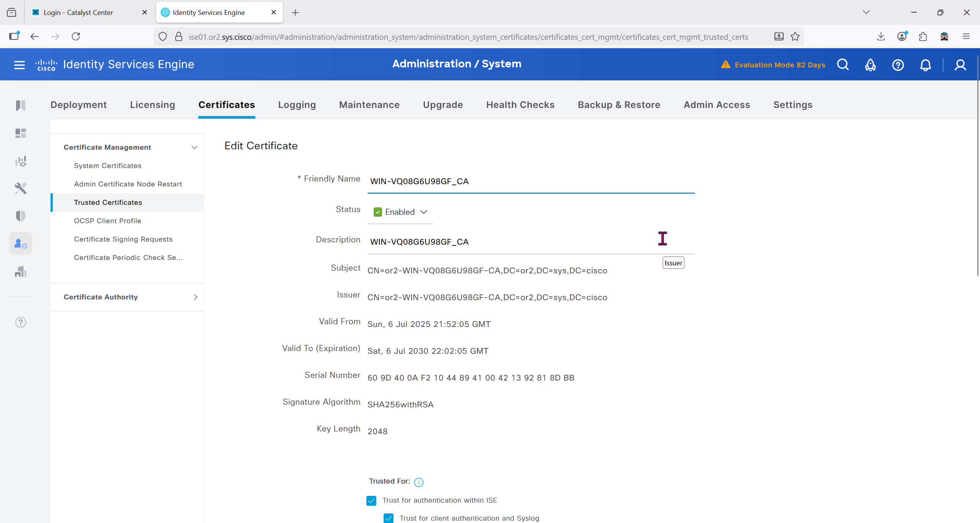Screen dimensions: 980x523
Task: Open the dashboard icon in left sidebar
Action: pyautogui.click(x=21, y=133)
